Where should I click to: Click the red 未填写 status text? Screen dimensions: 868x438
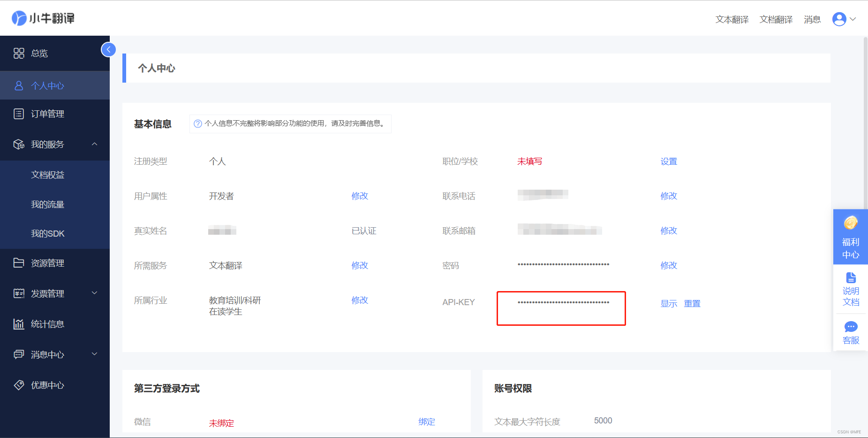pos(530,161)
